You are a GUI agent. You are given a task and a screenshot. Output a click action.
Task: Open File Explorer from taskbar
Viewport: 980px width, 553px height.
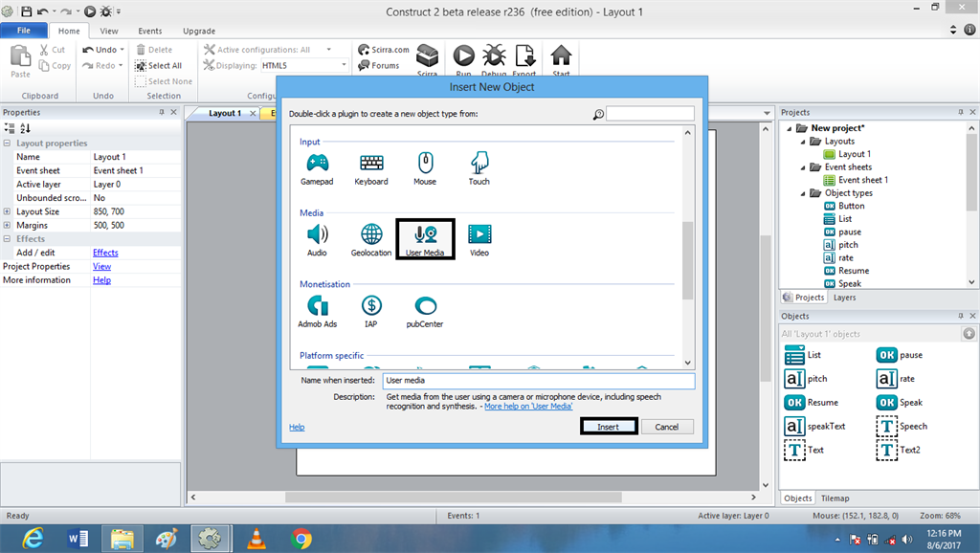(x=122, y=539)
